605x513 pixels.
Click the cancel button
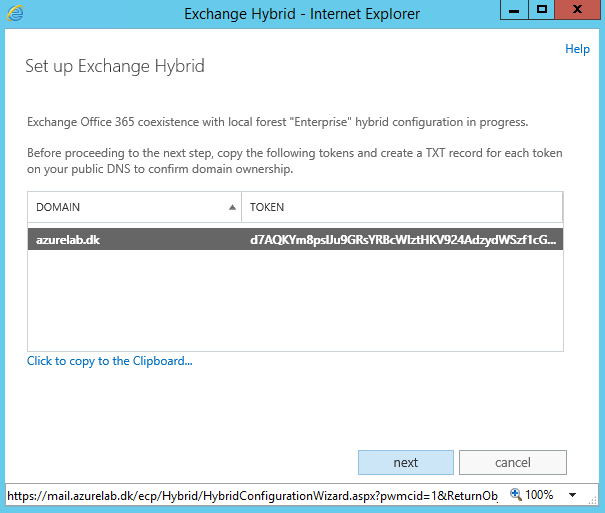(x=512, y=462)
